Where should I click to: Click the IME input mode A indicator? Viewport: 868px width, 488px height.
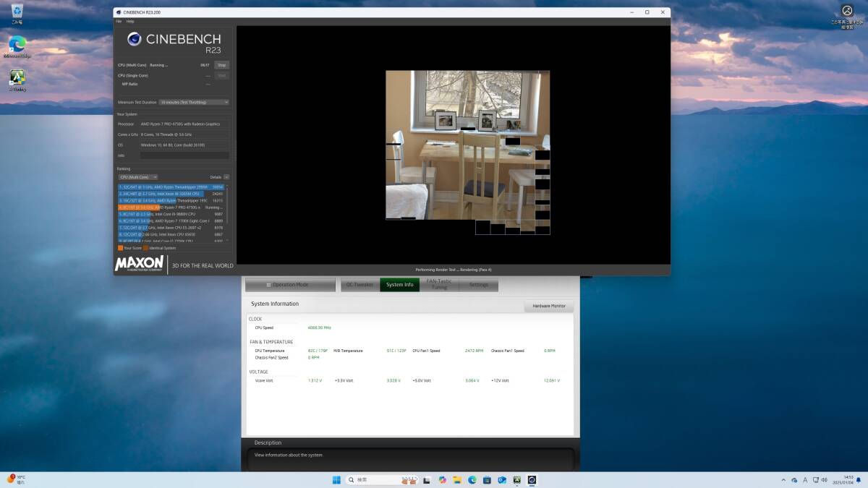[805, 480]
